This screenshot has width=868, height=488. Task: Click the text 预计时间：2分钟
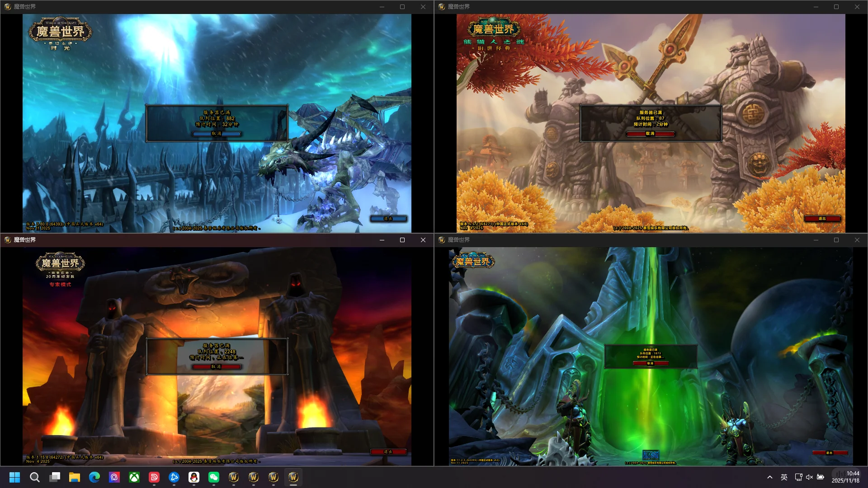(x=651, y=124)
